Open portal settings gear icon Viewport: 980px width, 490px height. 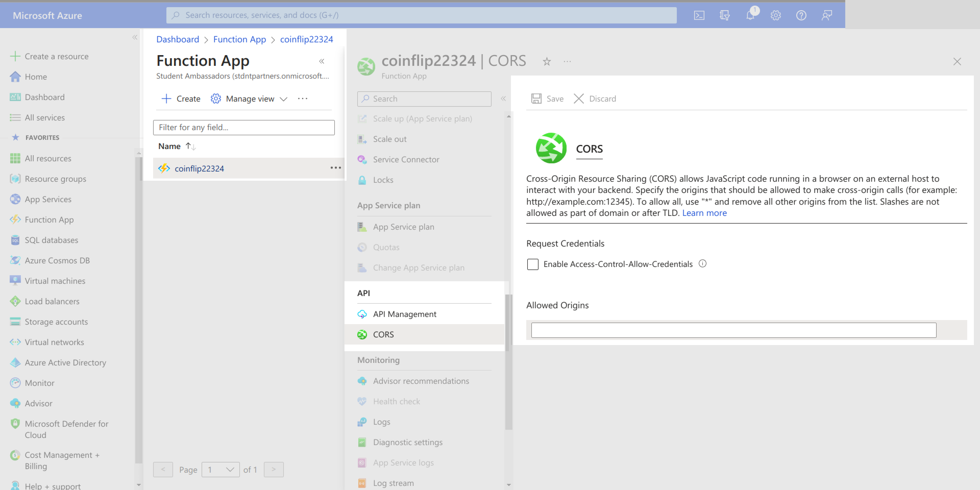pyautogui.click(x=776, y=15)
